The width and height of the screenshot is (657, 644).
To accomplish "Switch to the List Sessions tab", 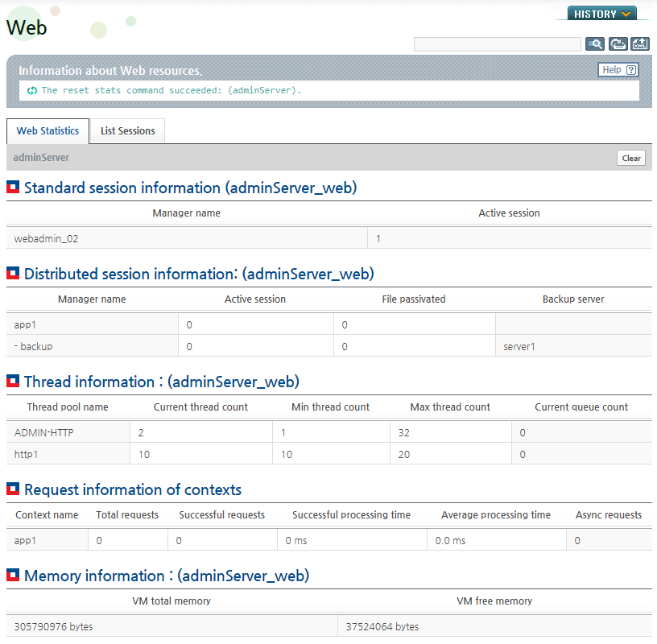I will 128,131.
